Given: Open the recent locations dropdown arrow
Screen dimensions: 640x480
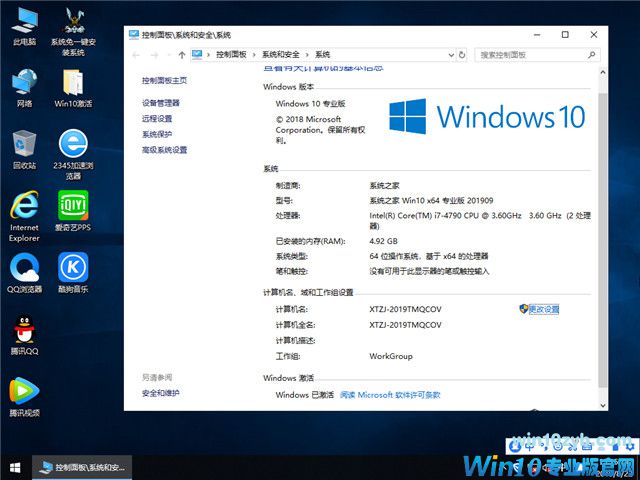Looking at the screenshot, I should (169, 55).
